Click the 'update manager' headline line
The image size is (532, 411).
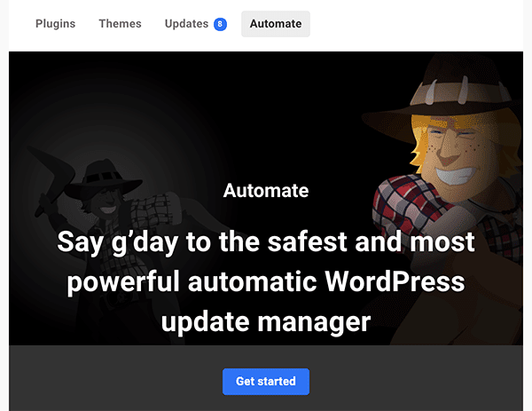pos(266,322)
